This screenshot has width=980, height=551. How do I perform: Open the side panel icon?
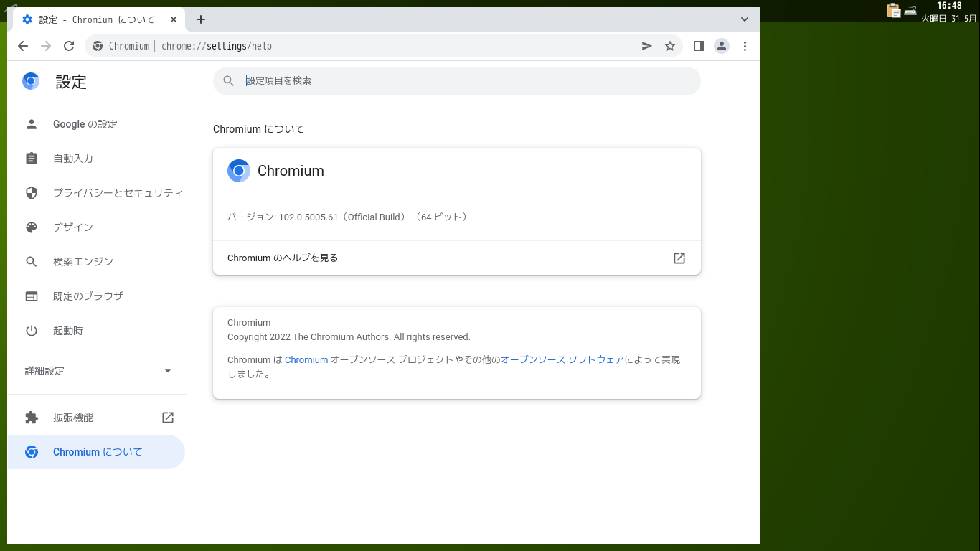(x=699, y=46)
